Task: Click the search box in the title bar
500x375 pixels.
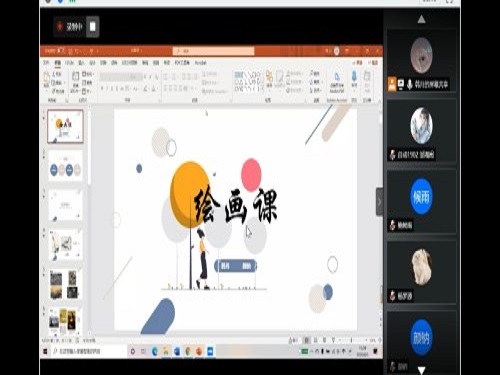Action: point(213,51)
